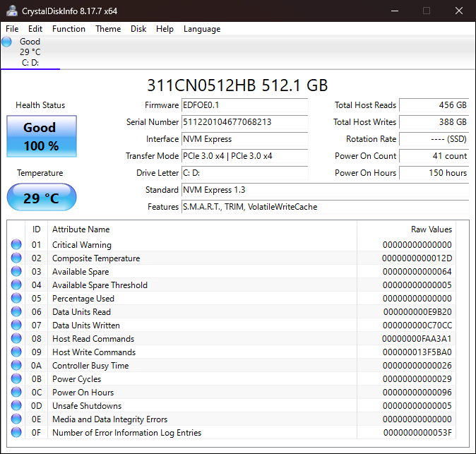Viewport: 476px width, 454px height.
Task: Click the status orb for Percentage Used
Action: [x=16, y=298]
